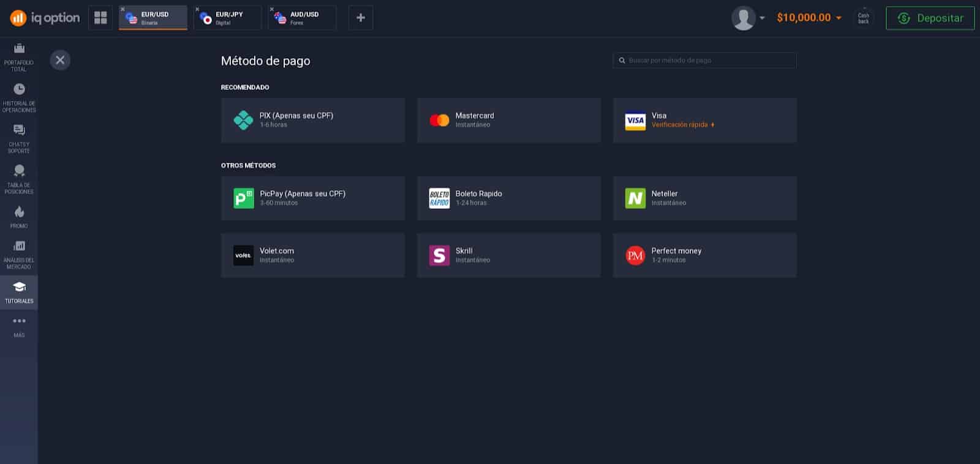
Task: Add a new asset tab with plus
Action: (361, 18)
